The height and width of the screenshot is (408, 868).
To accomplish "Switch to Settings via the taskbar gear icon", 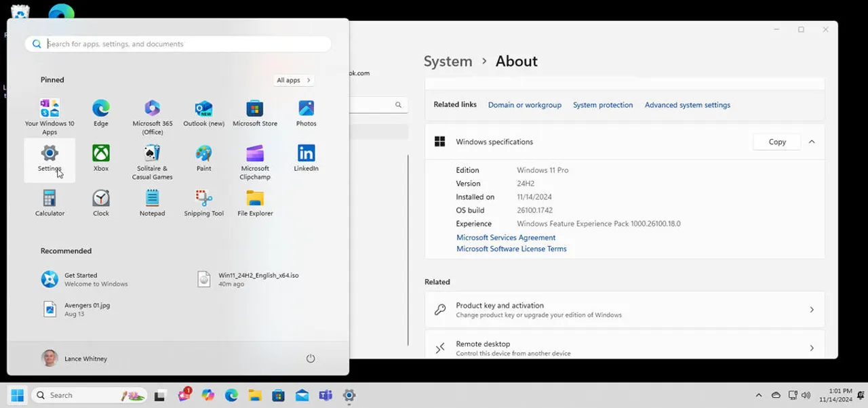I will (349, 395).
